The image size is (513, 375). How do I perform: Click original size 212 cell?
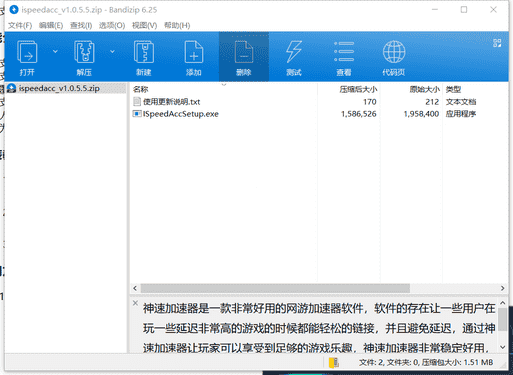[432, 102]
